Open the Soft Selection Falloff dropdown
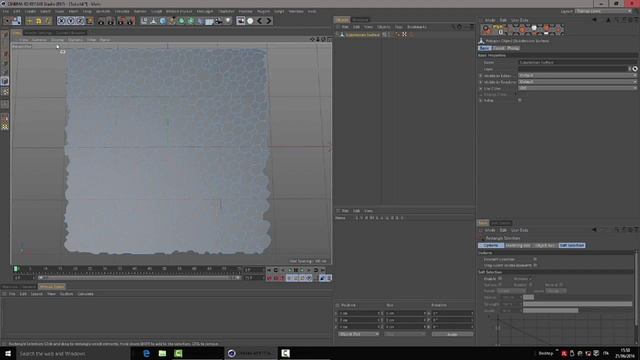 click(511, 291)
